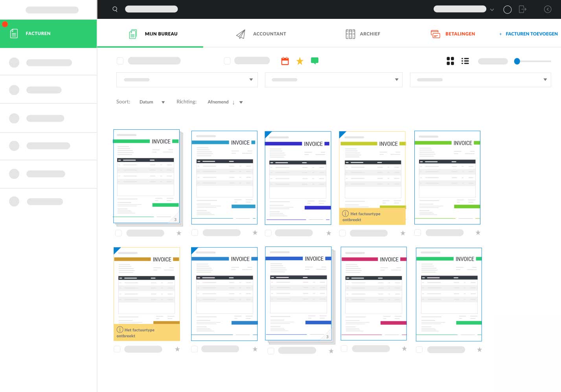Tick checkbox under first green invoice
Image resolution: width=561 pixels, height=392 pixels.
pos(118,233)
